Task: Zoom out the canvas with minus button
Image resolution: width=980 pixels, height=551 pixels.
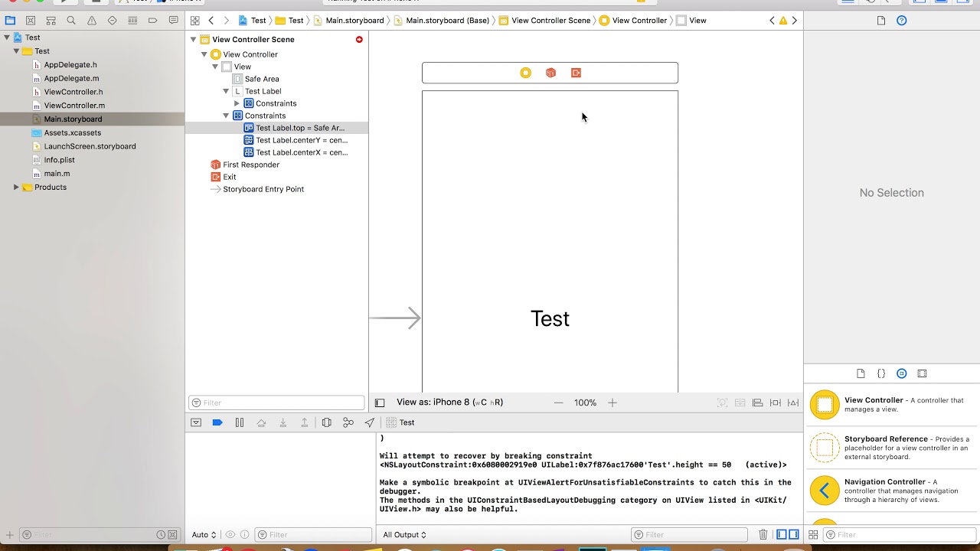Action: click(x=559, y=403)
